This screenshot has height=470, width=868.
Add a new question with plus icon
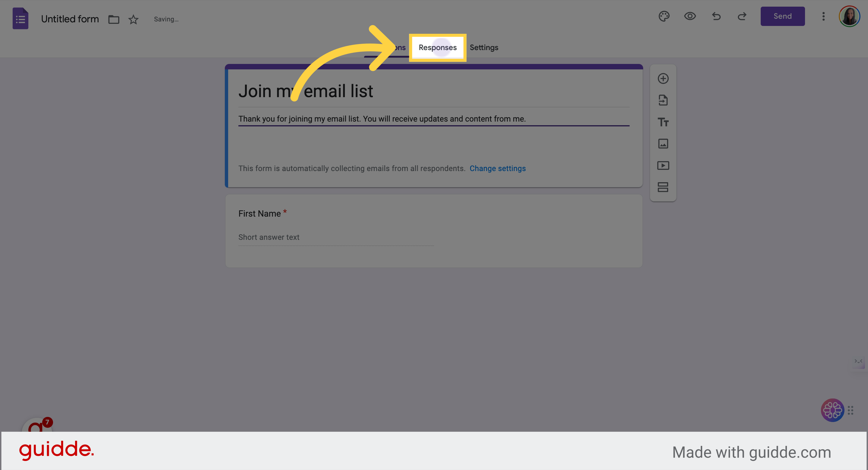[x=663, y=78]
